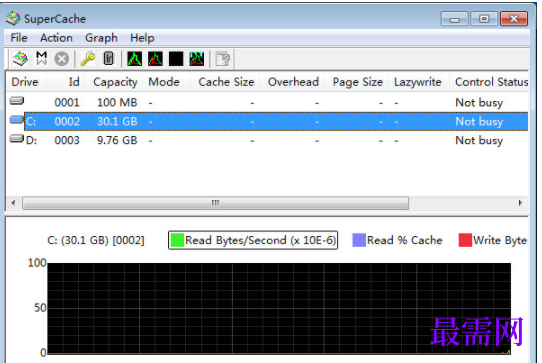Open the Action menu
This screenshot has width=542, height=363.
pos(56,38)
